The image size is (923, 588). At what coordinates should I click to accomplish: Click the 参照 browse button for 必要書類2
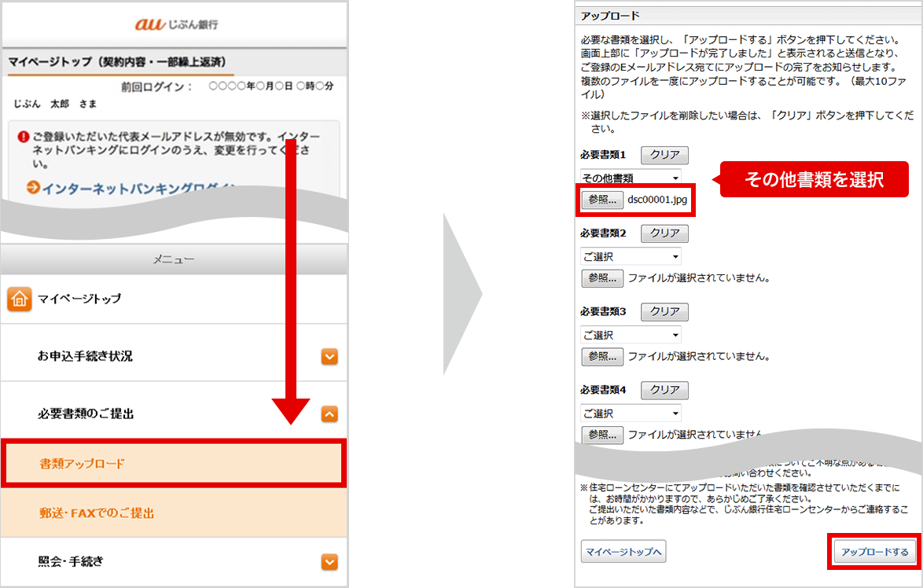click(x=602, y=278)
